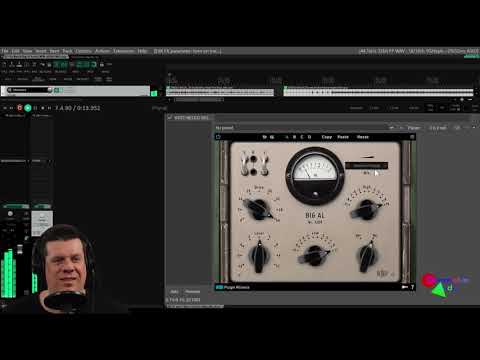Flip the right toggle switch on Big AL
The height and width of the screenshot is (360, 480).
point(265,163)
